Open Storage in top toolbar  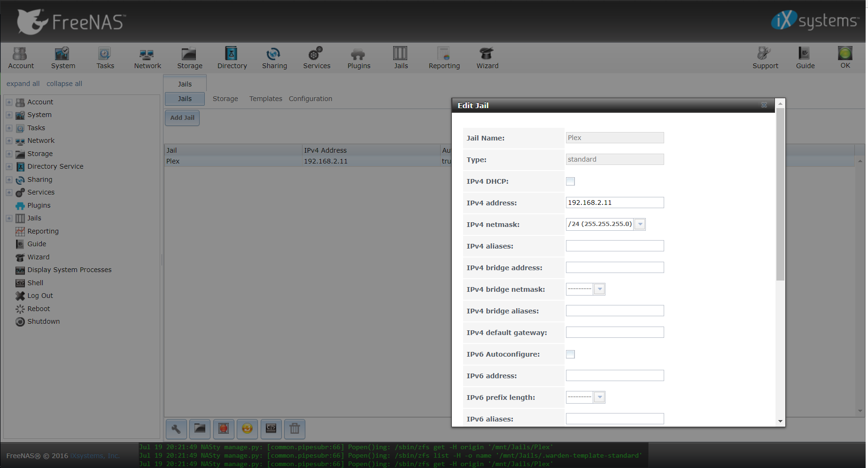190,58
